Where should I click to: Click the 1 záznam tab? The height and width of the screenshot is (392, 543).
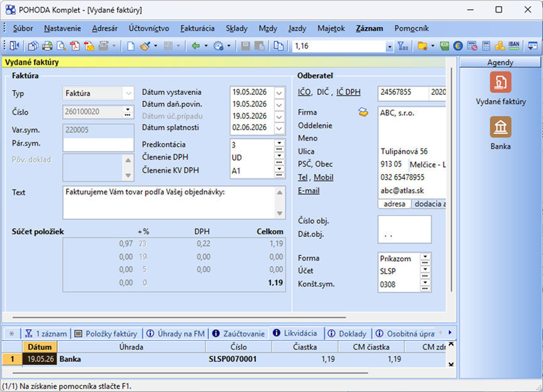click(47, 334)
